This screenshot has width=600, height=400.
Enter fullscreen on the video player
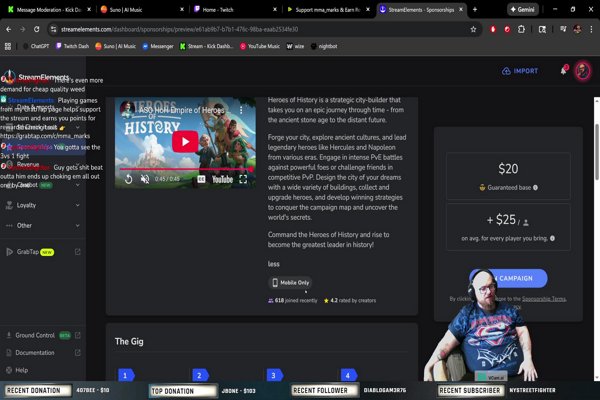pos(243,179)
